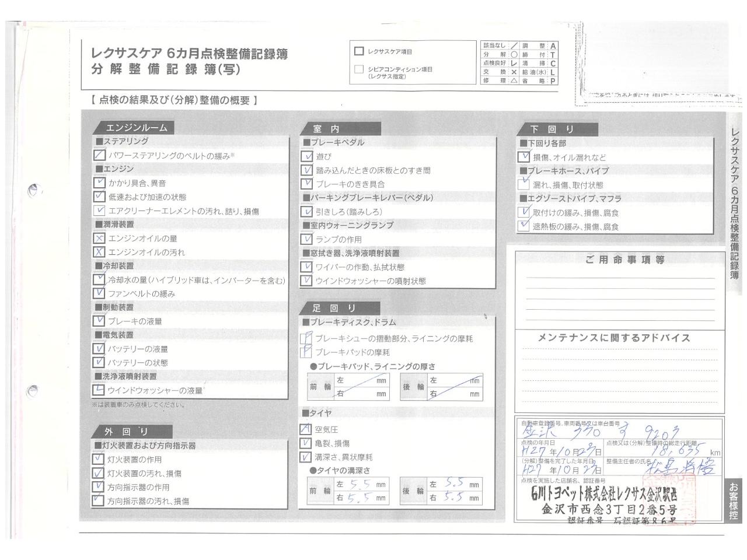The image size is (747, 560).
Task: Click the 潤滑装置 subsection label
Action: click(115, 224)
